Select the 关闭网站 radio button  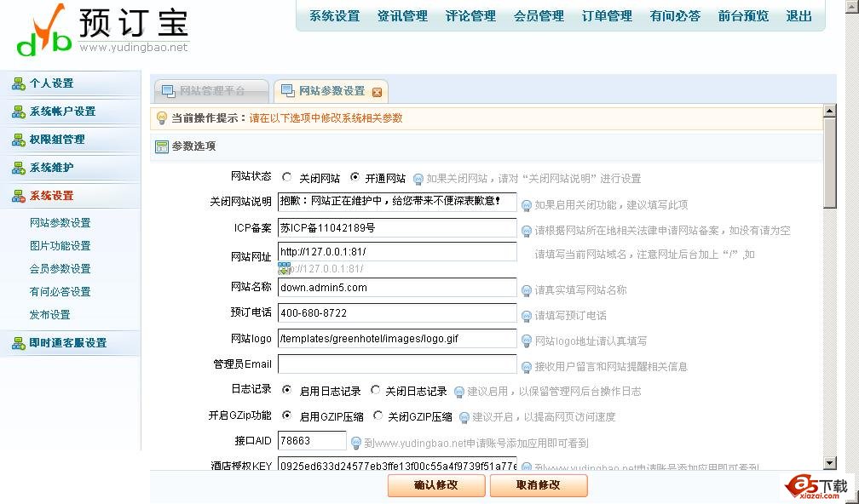click(286, 177)
